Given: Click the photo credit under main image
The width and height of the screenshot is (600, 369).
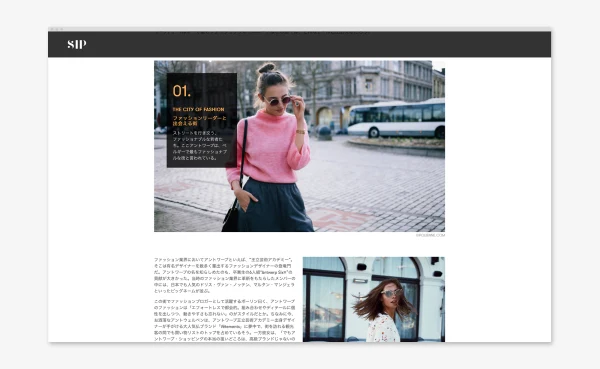Looking at the screenshot, I should tap(430, 235).
